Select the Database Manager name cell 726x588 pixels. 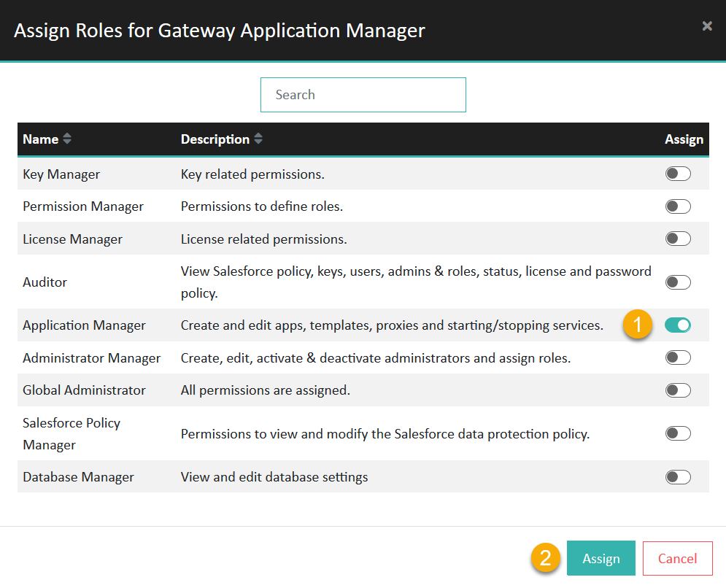coord(78,477)
